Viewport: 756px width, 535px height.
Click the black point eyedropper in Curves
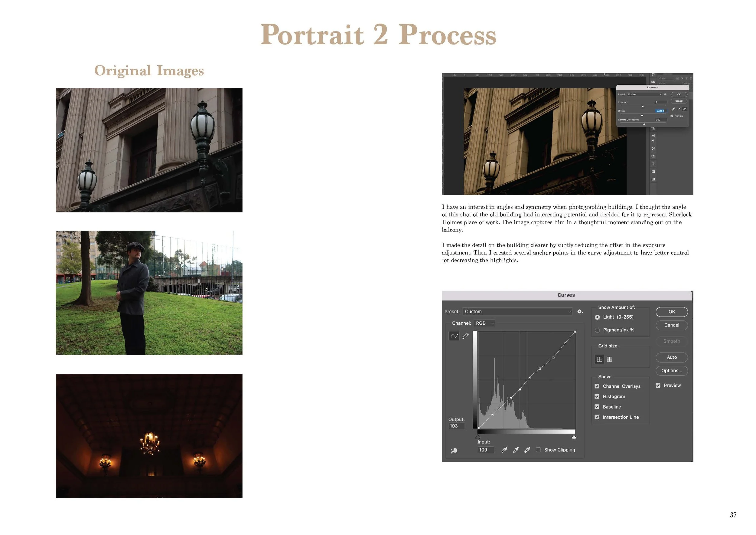pos(504,450)
